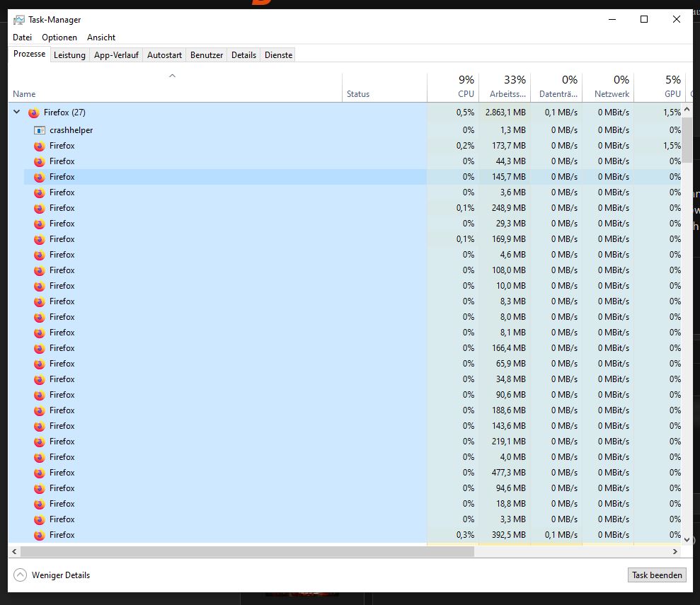Switch to the Details tab

[x=243, y=55]
